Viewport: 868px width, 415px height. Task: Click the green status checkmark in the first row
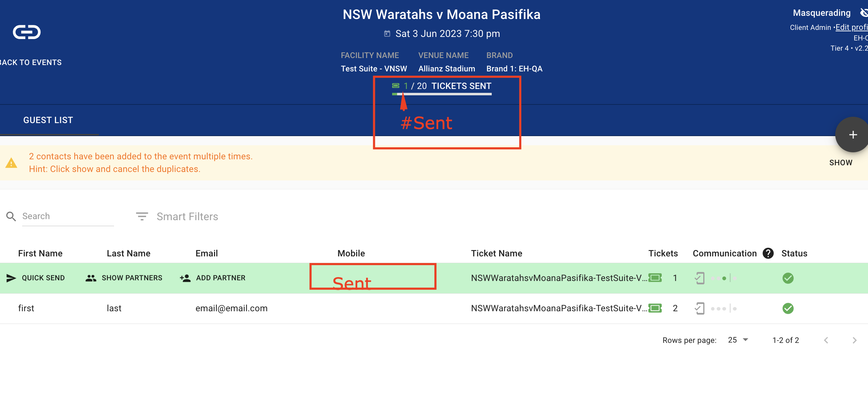pos(788,278)
